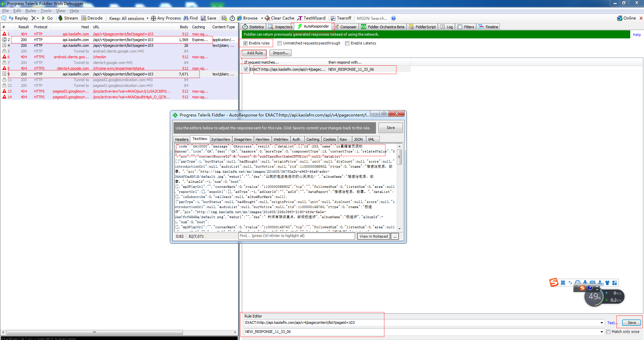Click the Tearoff toolbar icon
Image resolution: width=644 pixels, height=340 pixels.
(333, 18)
